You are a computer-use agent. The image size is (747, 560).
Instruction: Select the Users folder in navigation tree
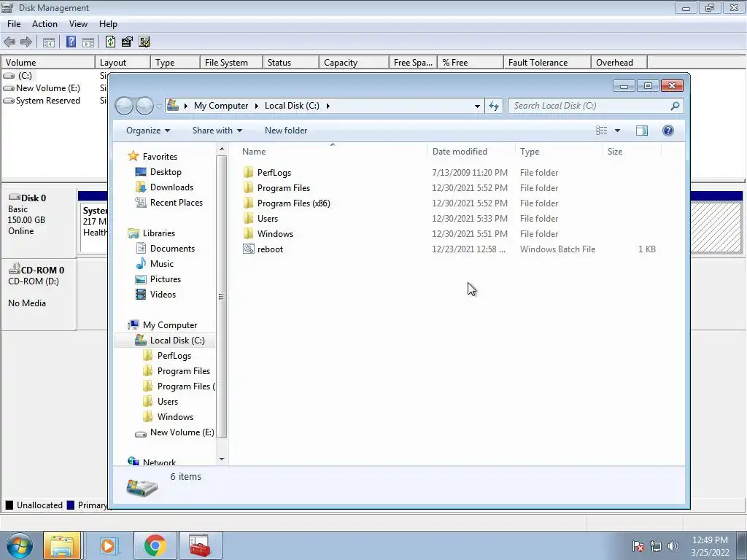[x=167, y=402]
